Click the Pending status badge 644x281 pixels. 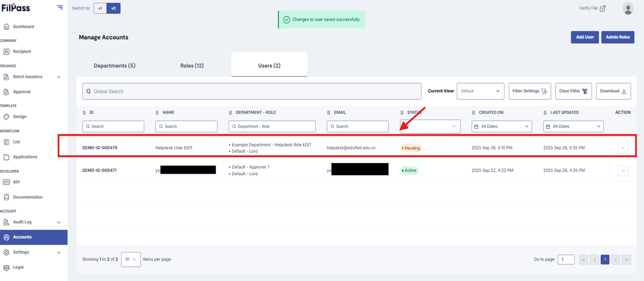(x=411, y=148)
